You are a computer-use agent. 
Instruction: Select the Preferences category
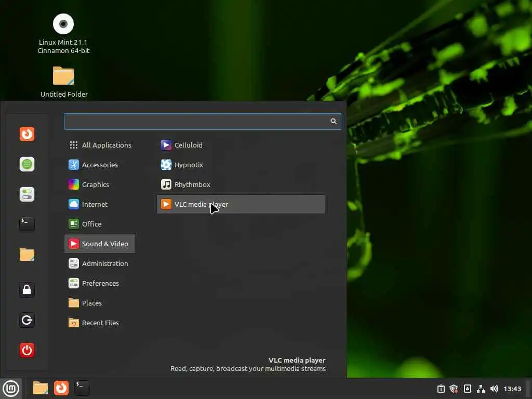pos(100,283)
